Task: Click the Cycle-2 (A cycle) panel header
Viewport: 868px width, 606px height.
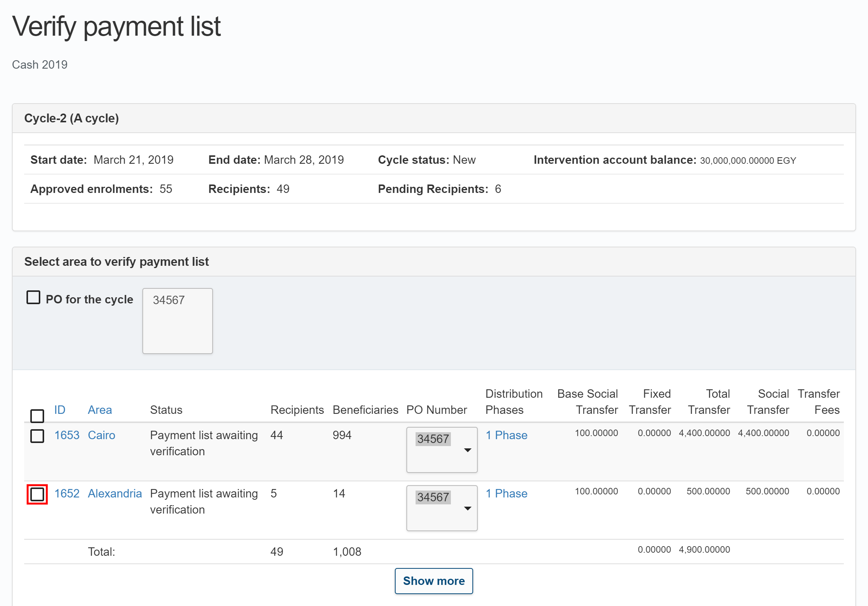Action: point(71,118)
